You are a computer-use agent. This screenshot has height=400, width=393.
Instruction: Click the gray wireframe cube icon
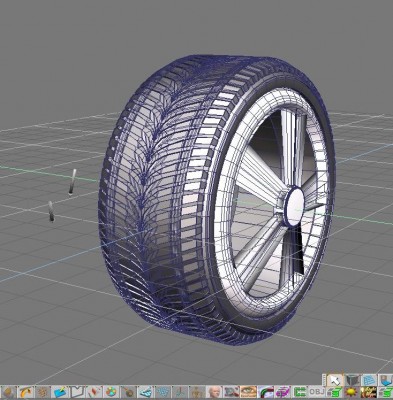click(x=352, y=380)
